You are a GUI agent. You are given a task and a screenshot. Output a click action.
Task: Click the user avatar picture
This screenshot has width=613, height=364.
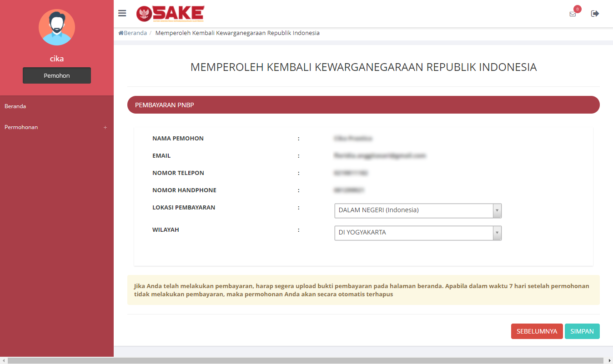[57, 27]
